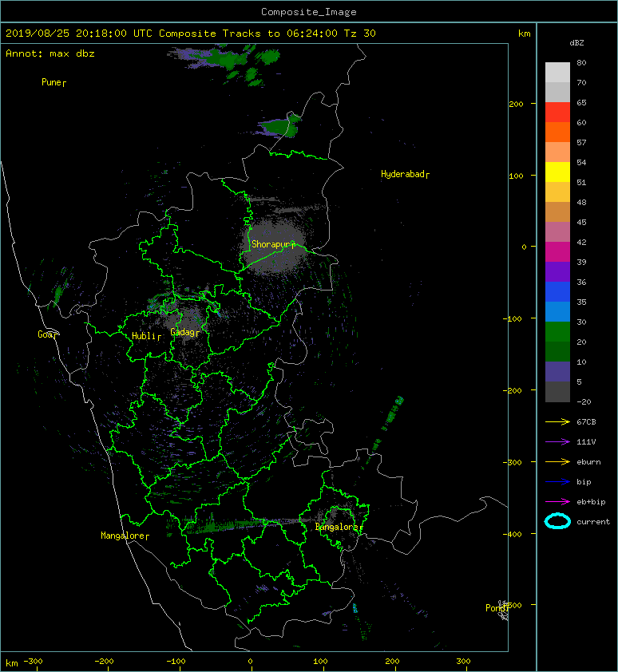Image resolution: width=618 pixels, height=672 pixels.
Task: Click the dBZ color scale heading
Action: coord(576,43)
